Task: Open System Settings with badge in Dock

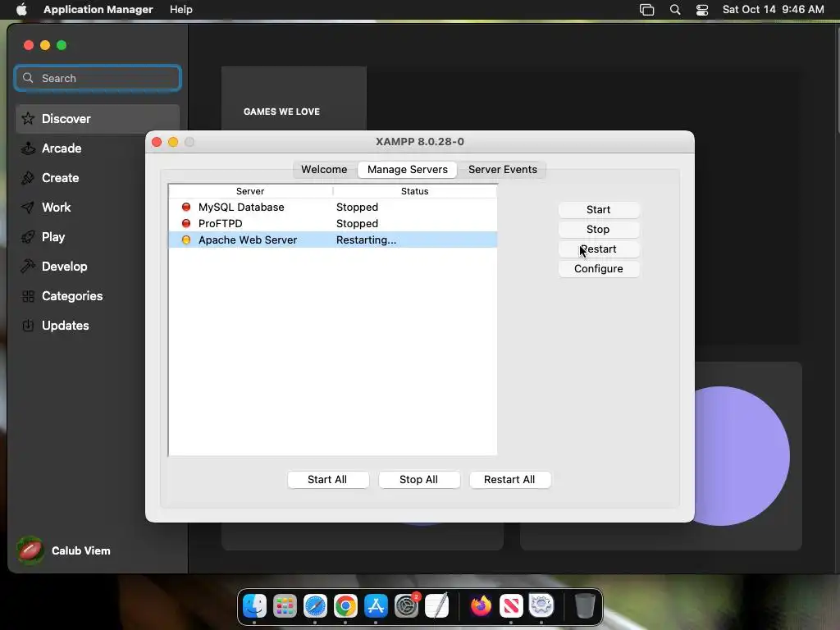Action: click(x=407, y=606)
